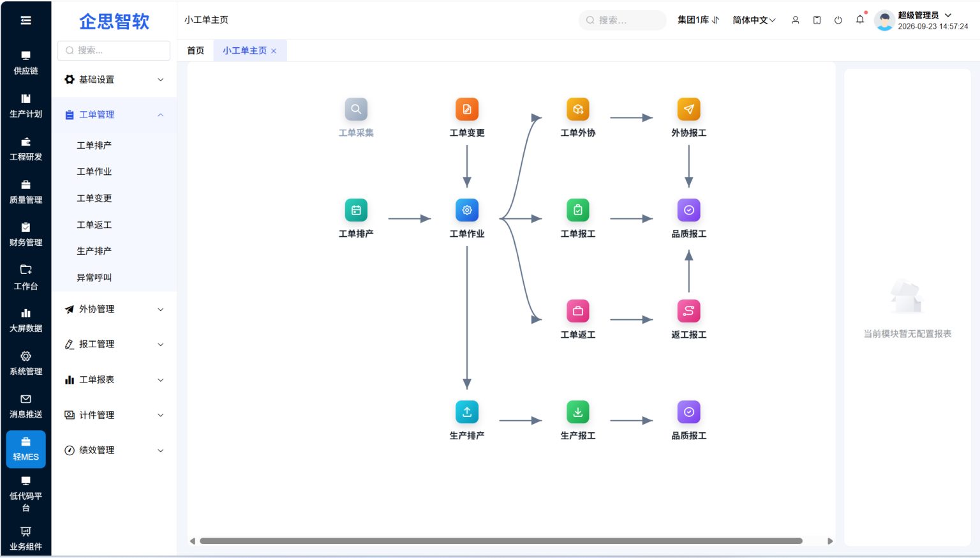The width and height of the screenshot is (980, 558).
Task: Click the power logout icon in header
Action: click(x=838, y=20)
